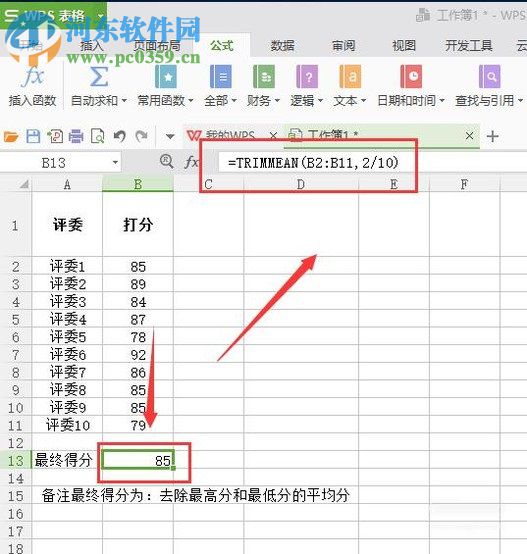Click the undo arrow icon

pos(120,136)
